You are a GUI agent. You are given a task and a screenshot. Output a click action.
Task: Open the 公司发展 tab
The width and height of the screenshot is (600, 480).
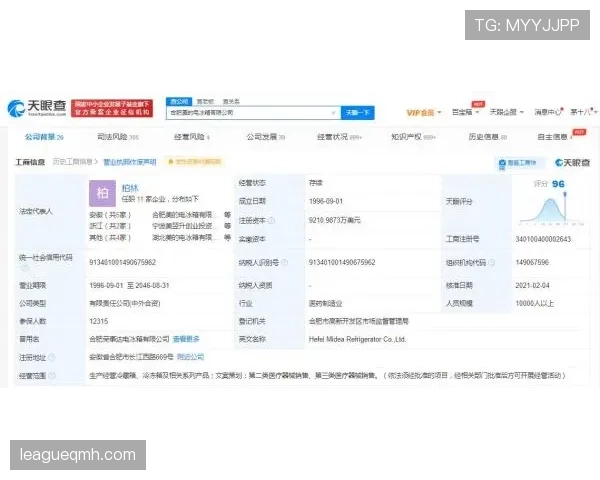pyautogui.click(x=266, y=137)
